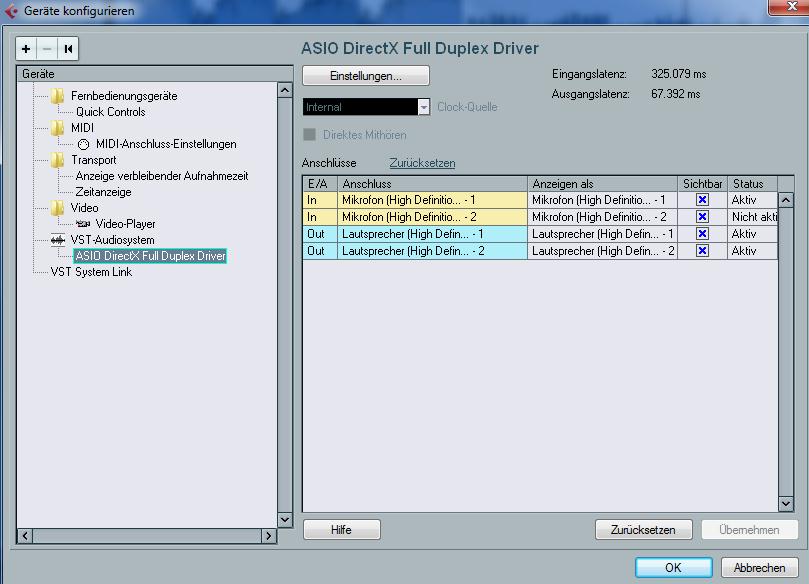Image resolution: width=809 pixels, height=584 pixels.
Task: Select VST System Link tree entry
Action: pyautogui.click(x=91, y=272)
